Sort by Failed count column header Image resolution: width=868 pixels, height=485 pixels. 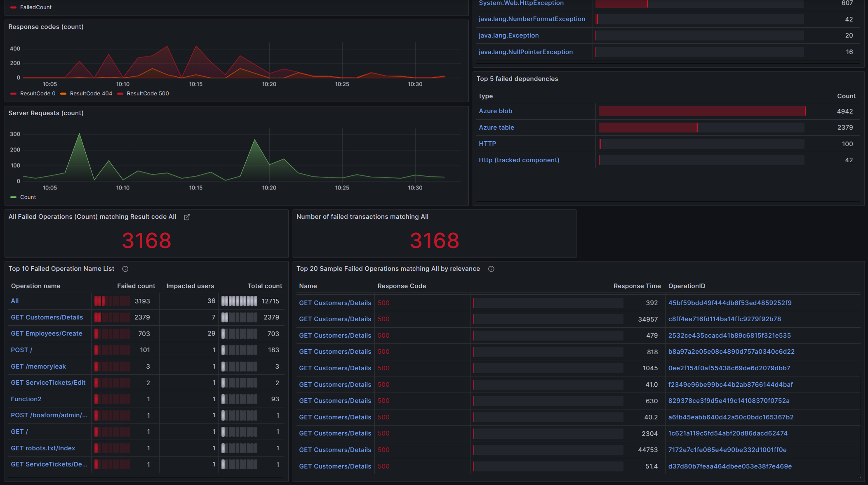pos(136,286)
